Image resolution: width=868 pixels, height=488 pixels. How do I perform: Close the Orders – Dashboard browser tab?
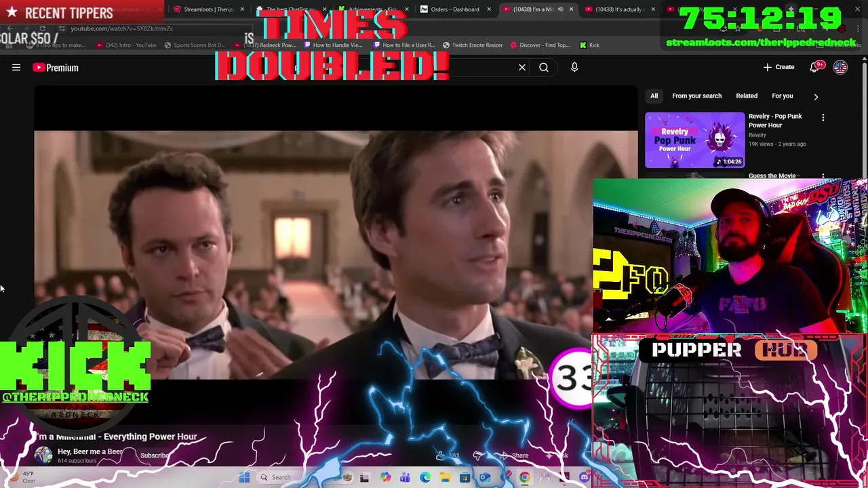[488, 9]
